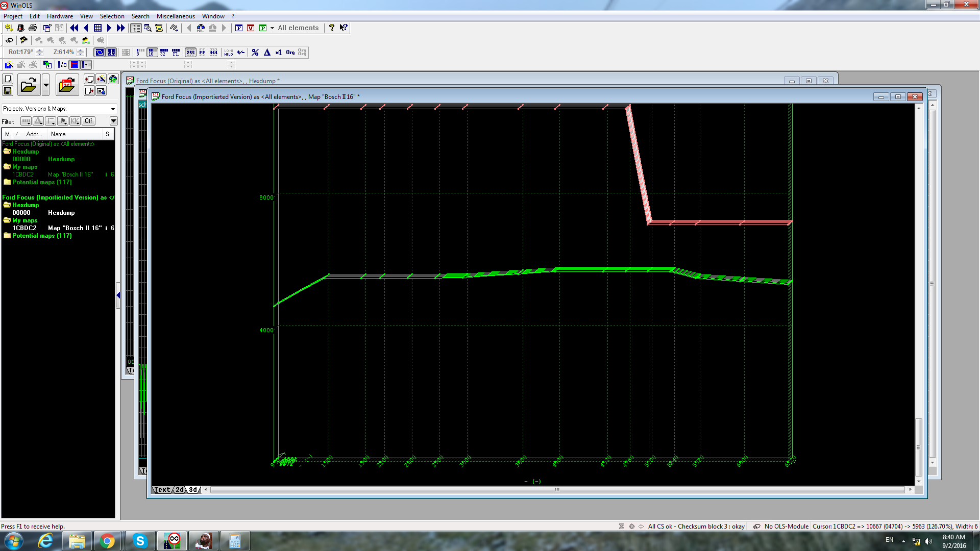Viewport: 980px width, 551px height.
Task: Open the All elements dropdown arrow
Action: (x=272, y=28)
